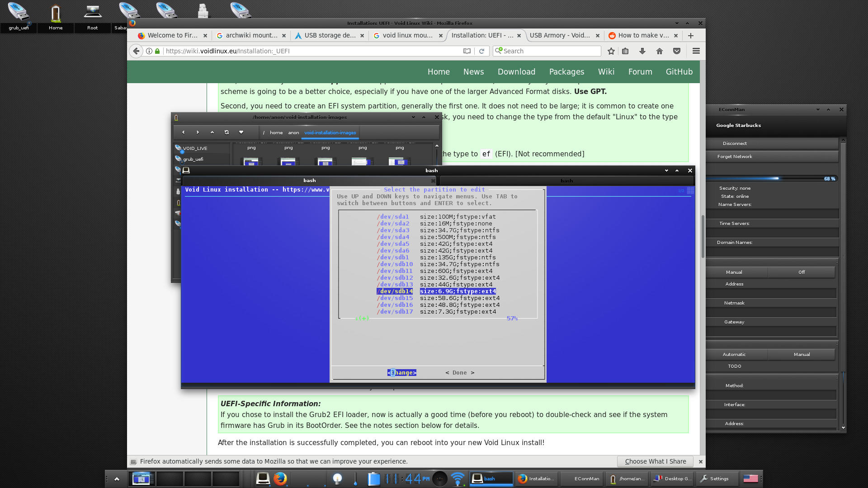Launch terminal from the taskbar launcher
This screenshot has height=488, width=868.
(x=263, y=479)
